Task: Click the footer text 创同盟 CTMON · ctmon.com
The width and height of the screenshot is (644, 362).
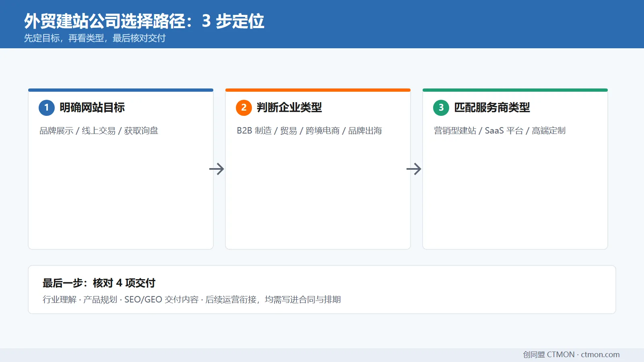Action: click(x=571, y=355)
